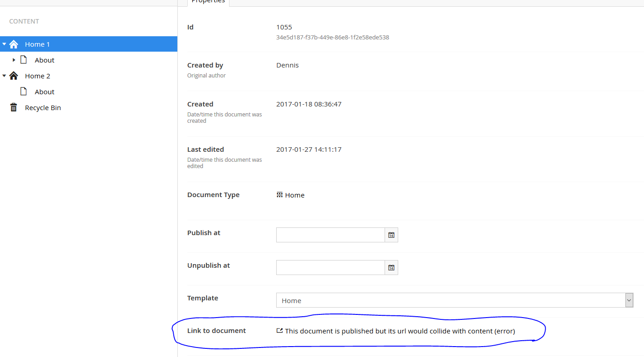
Task: Click inside the Unpublish at date field
Action: 330,267
